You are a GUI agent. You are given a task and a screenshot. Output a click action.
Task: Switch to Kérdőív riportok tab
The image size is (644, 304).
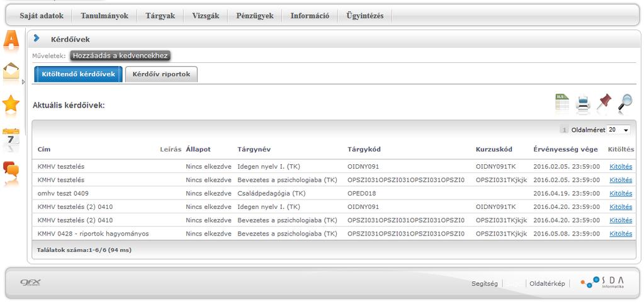click(161, 74)
